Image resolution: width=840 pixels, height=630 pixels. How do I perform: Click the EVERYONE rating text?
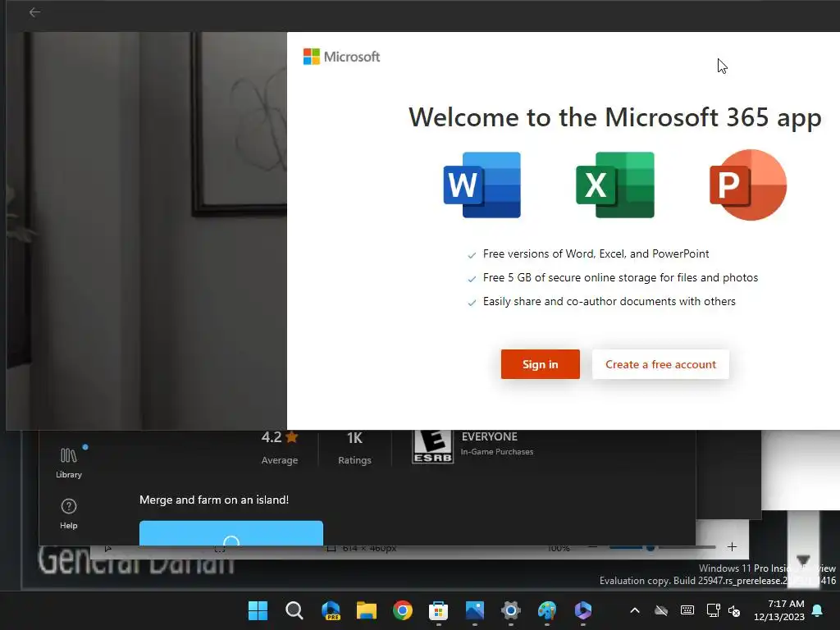click(x=490, y=436)
